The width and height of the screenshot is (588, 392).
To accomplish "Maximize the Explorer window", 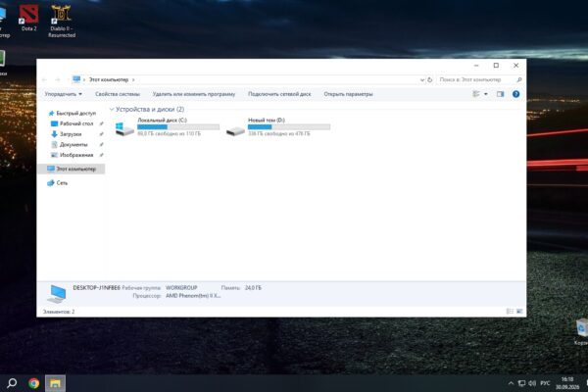I will coord(496,66).
